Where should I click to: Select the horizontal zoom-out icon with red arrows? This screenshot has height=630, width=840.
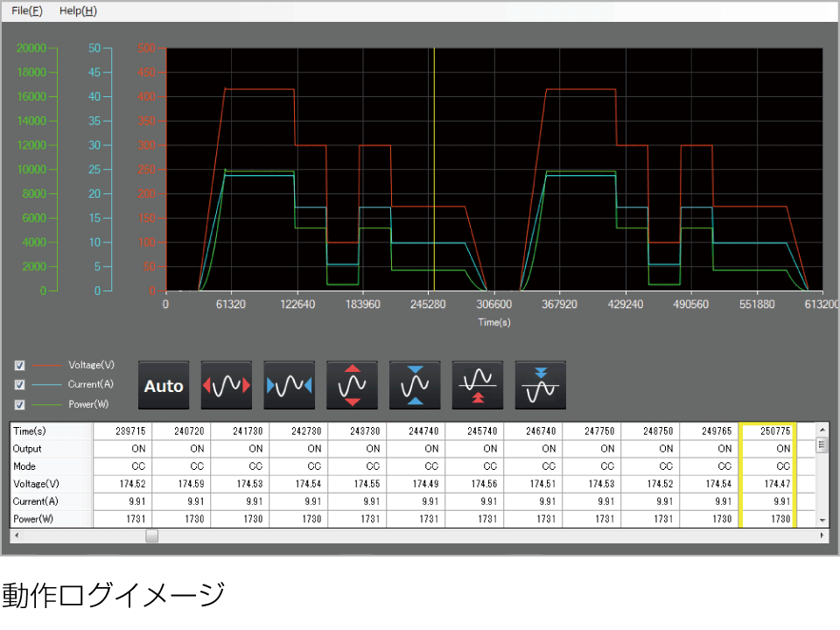point(226,385)
